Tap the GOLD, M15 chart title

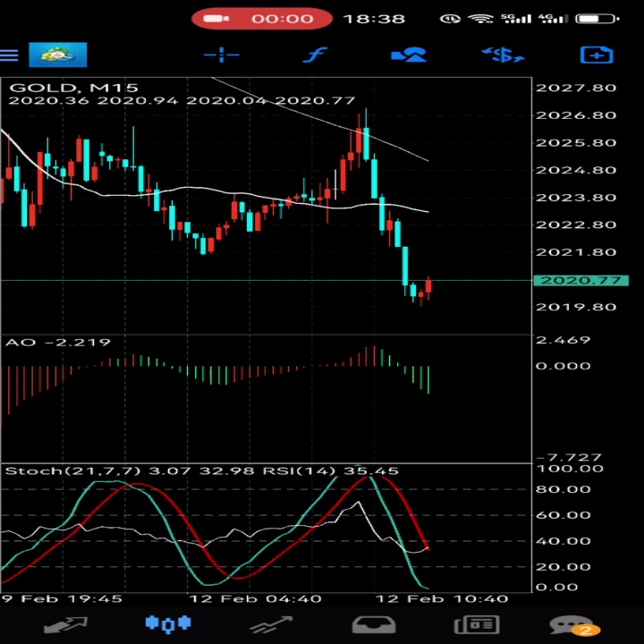(73, 88)
